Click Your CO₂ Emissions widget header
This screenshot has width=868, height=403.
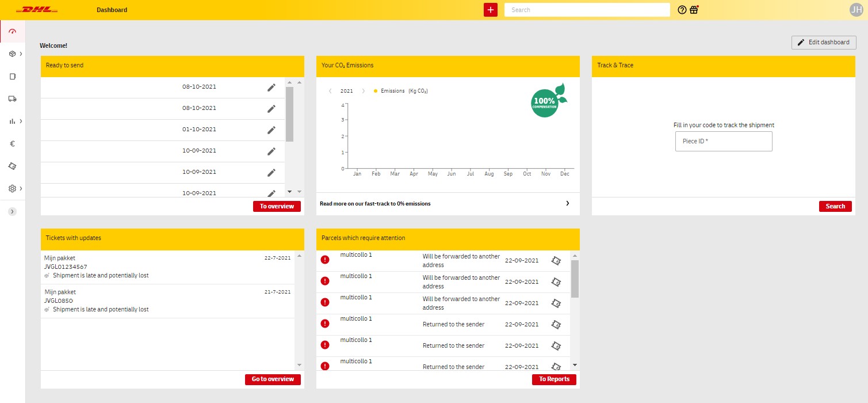click(x=448, y=66)
